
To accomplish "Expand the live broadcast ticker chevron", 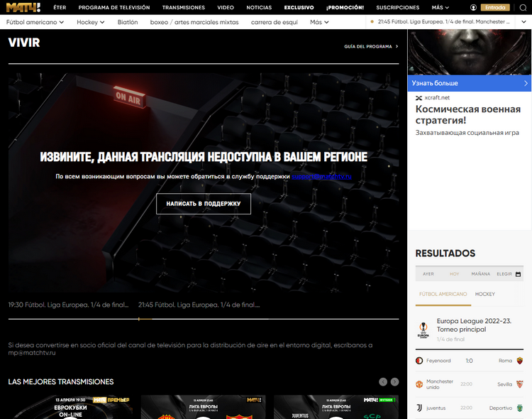I will [x=524, y=22].
